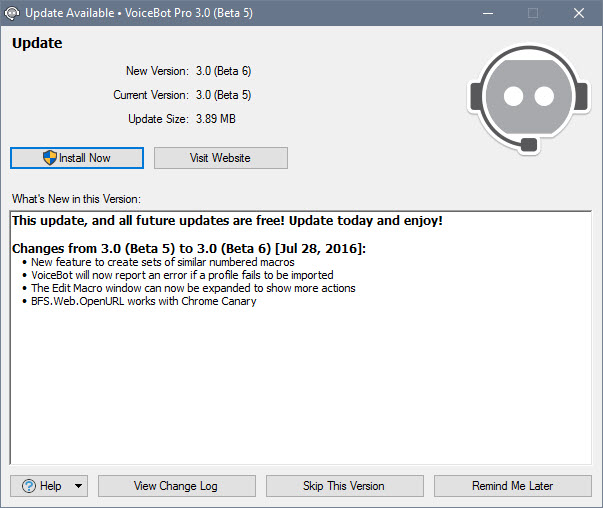Click the new version value "3.0 (Beta 6)"
This screenshot has height=508, width=603.
click(x=223, y=71)
